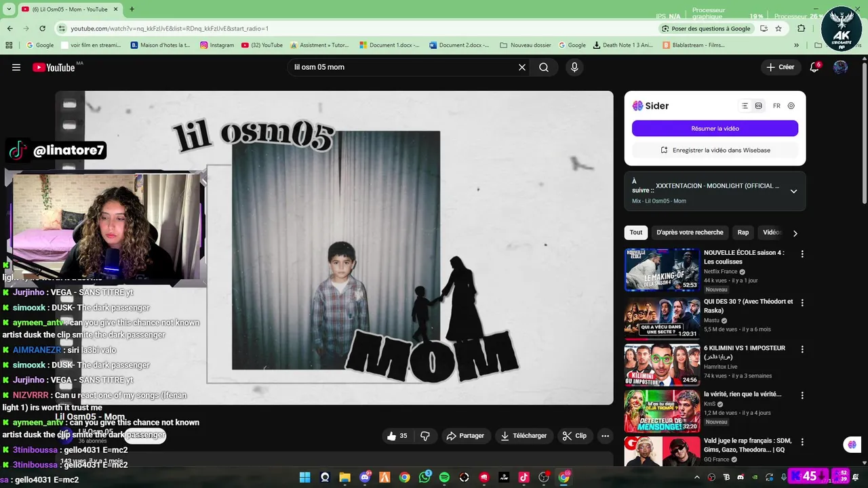Create a clip with the Clip button
Image resolution: width=868 pixels, height=488 pixels.
[575, 436]
